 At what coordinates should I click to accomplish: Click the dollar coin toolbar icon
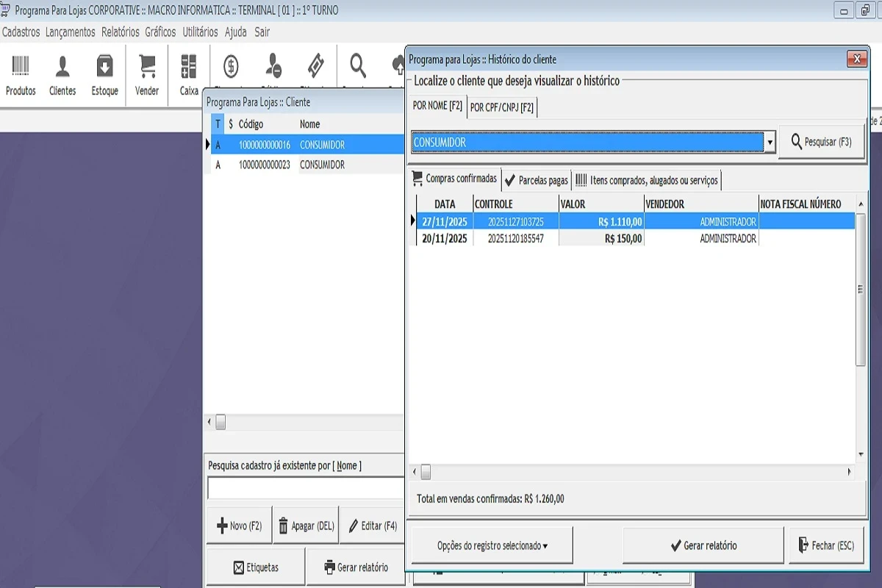[231, 67]
